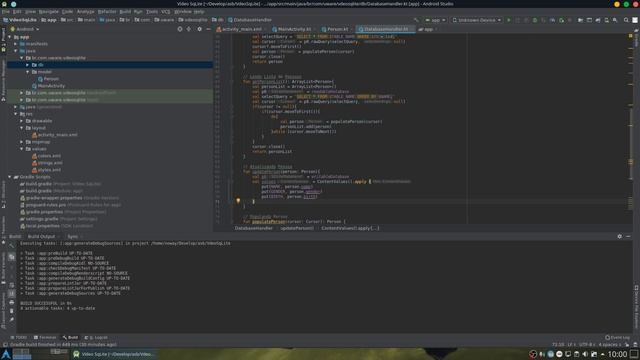Switch to MainActivity.kt editor tab
The image size is (640, 360).
tap(294, 29)
